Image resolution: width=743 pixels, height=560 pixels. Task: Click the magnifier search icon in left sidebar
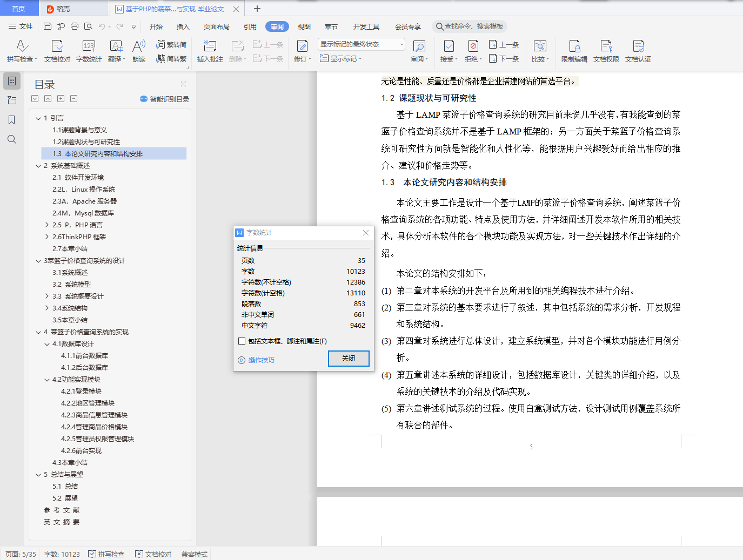pyautogui.click(x=12, y=139)
